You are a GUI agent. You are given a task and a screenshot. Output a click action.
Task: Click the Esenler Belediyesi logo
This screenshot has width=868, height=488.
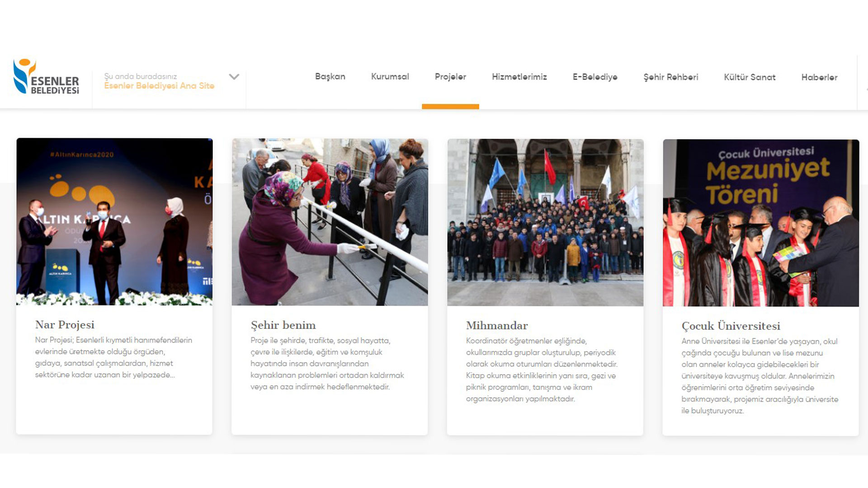pos(46,77)
